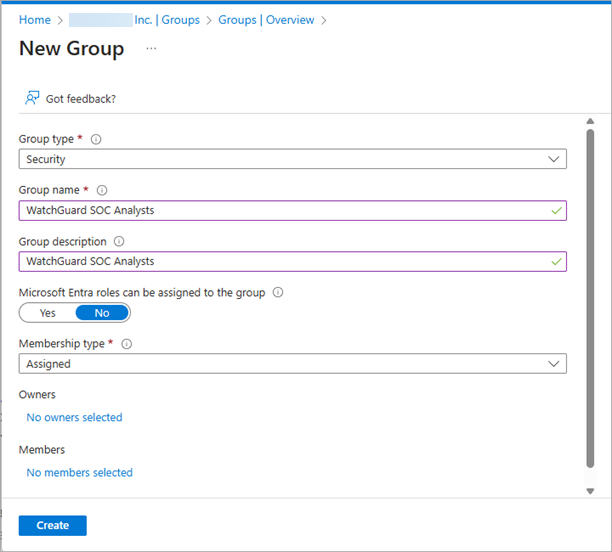Click the Group name info icon

pos(102,190)
